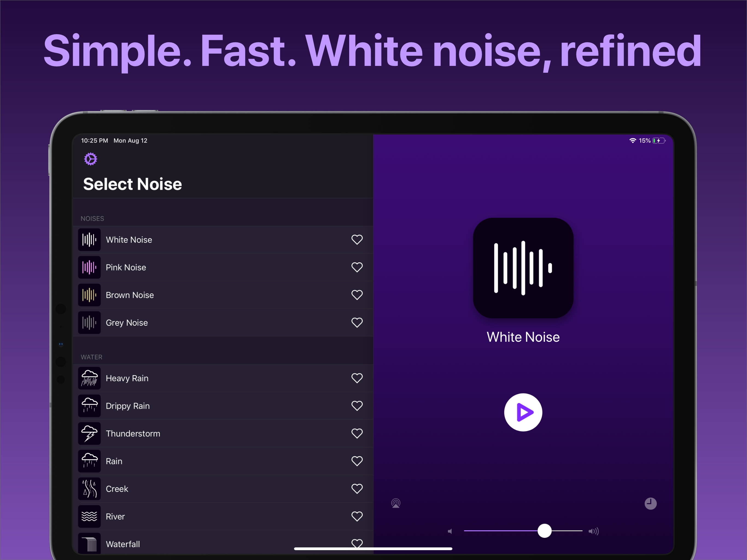Favorite White Noise with the heart toggle
Screen dimensions: 747x560
(x=357, y=240)
